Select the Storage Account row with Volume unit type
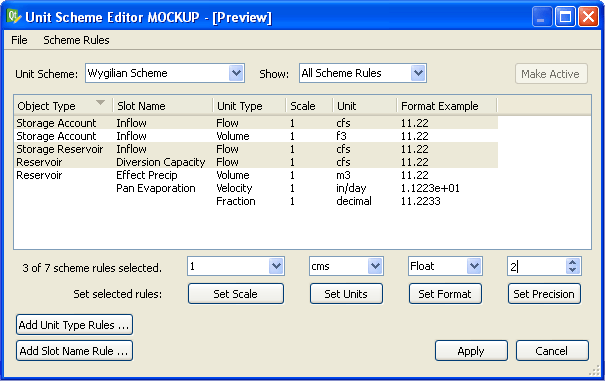This screenshot has width=605, height=381. pyautogui.click(x=256, y=136)
